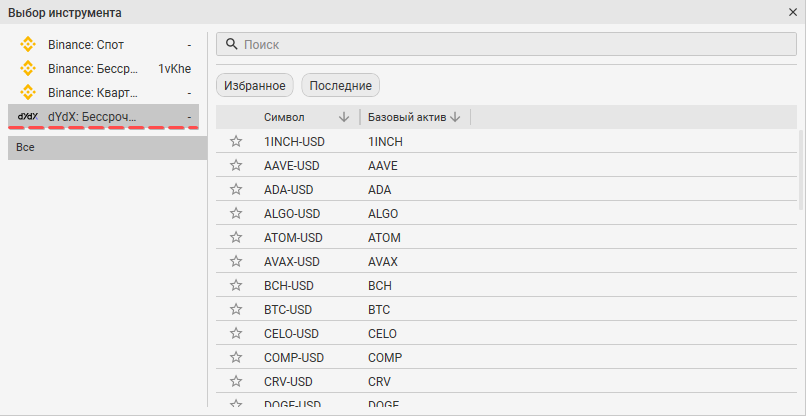Viewport: 806px width, 416px height.
Task: Choose the Все category
Action: tap(107, 148)
